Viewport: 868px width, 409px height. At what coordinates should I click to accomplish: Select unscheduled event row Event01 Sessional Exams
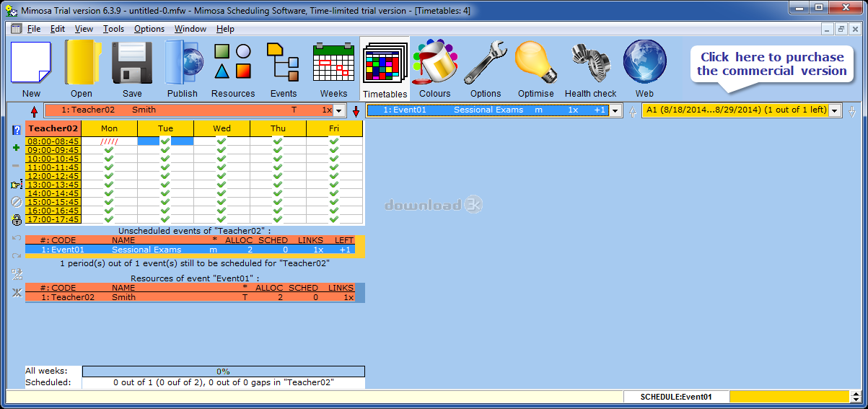pos(190,250)
